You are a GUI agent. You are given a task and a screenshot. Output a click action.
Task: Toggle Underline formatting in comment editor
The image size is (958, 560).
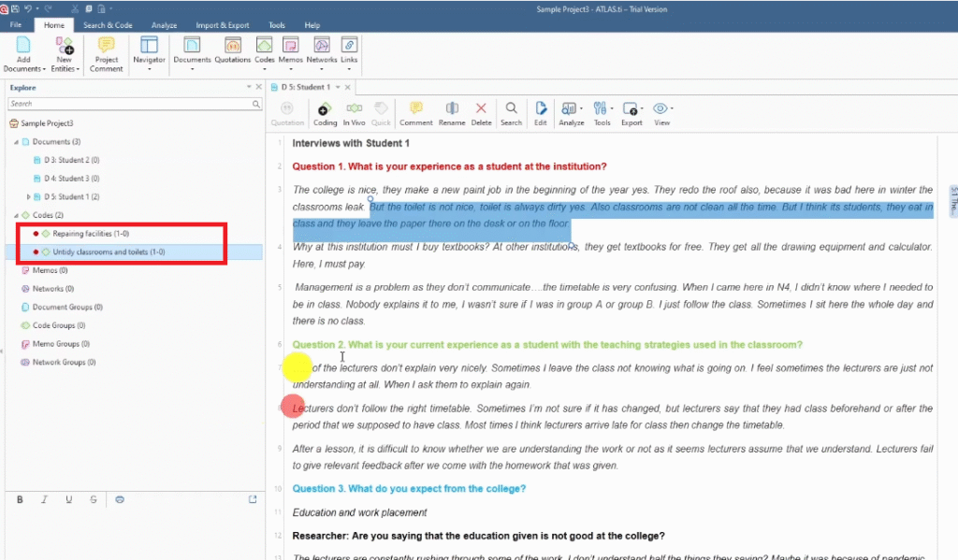(x=69, y=500)
